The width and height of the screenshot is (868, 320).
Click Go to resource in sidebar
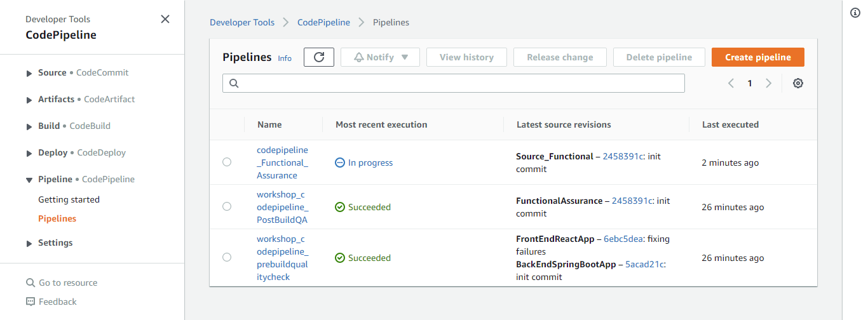[68, 283]
